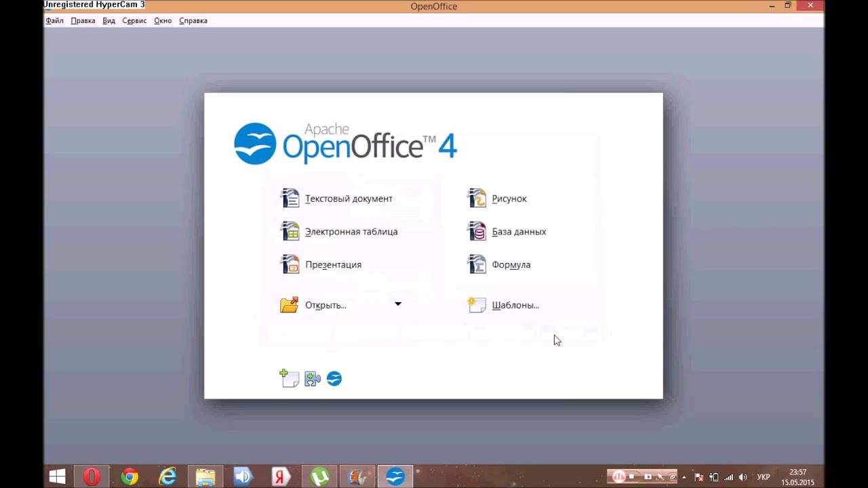Create a new Текстовый документ
The width and height of the screenshot is (868, 488).
(349, 199)
